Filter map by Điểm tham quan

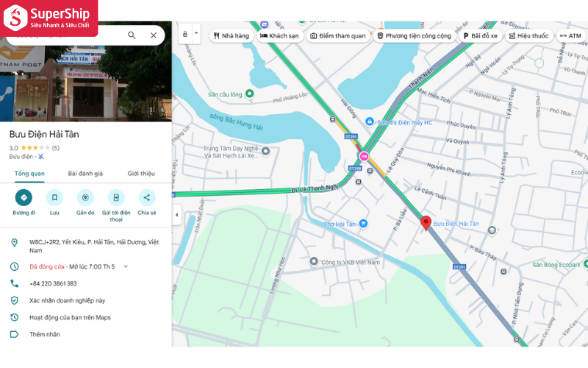pos(338,36)
